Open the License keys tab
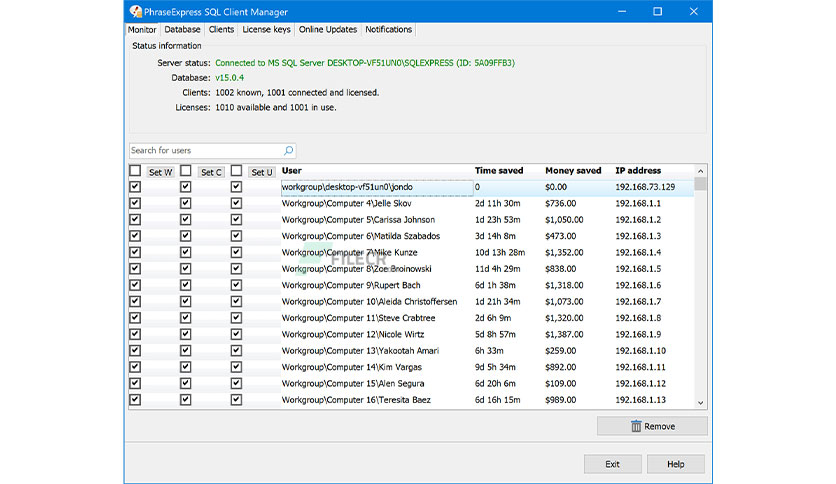The height and width of the screenshot is (484, 836). (x=266, y=30)
